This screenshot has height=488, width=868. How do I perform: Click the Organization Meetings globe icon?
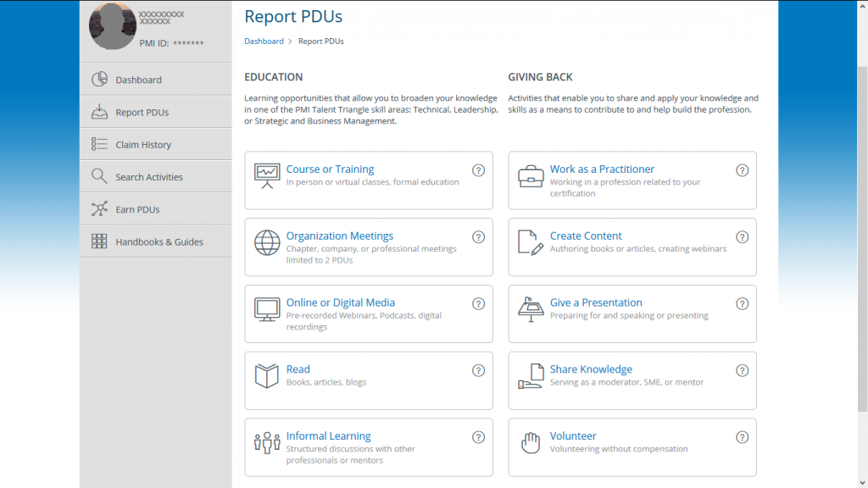click(x=267, y=243)
